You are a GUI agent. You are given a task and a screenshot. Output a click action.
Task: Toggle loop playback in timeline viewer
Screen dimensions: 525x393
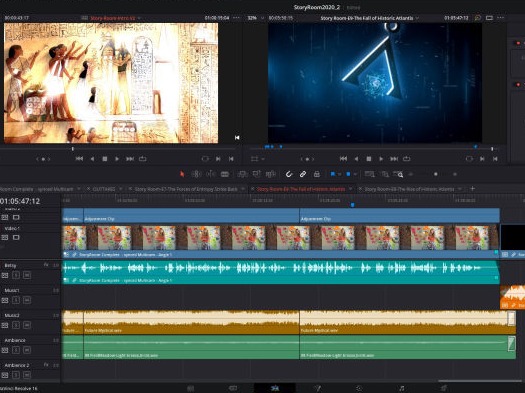pyautogui.click(x=406, y=159)
